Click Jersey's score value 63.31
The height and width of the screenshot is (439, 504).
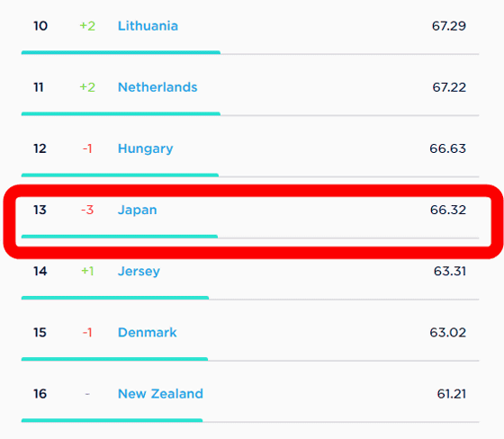(450, 272)
